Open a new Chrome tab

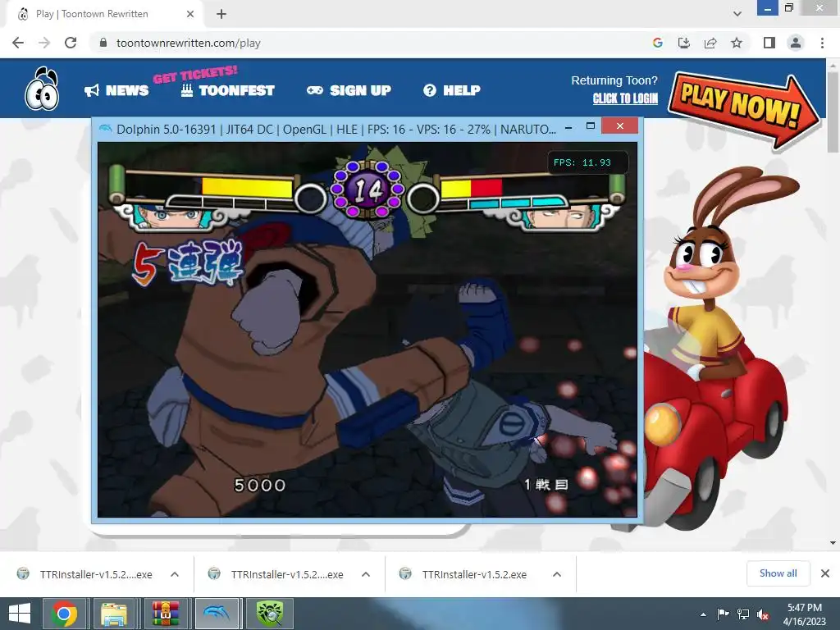[221, 14]
